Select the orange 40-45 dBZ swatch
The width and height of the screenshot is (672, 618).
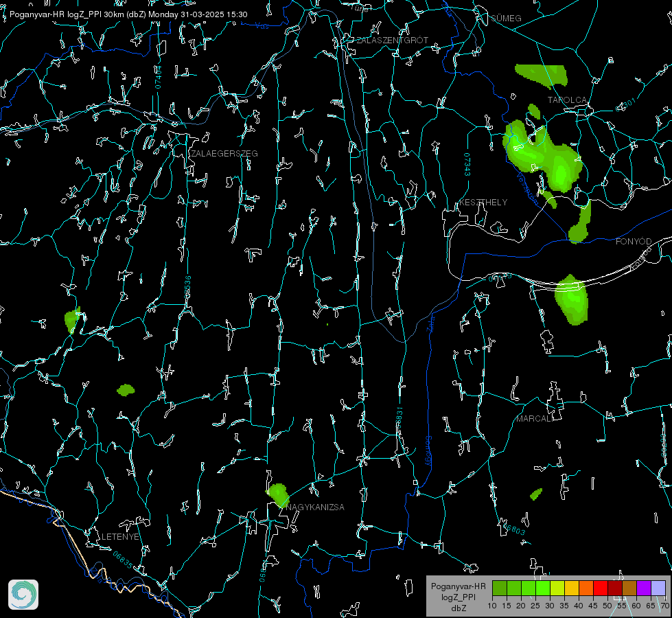[x=586, y=588]
